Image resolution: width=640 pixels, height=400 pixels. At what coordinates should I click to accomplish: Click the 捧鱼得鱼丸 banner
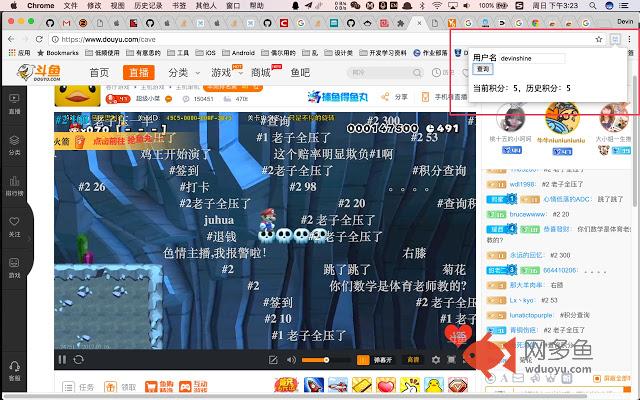point(338,97)
